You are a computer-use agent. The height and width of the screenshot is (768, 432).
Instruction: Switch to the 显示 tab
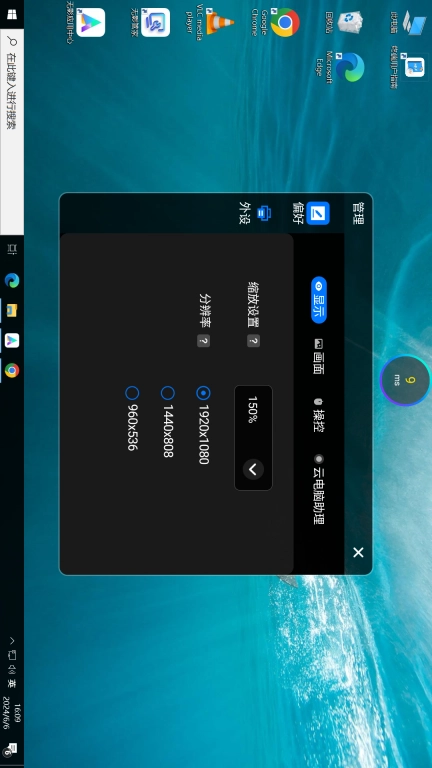[319, 300]
